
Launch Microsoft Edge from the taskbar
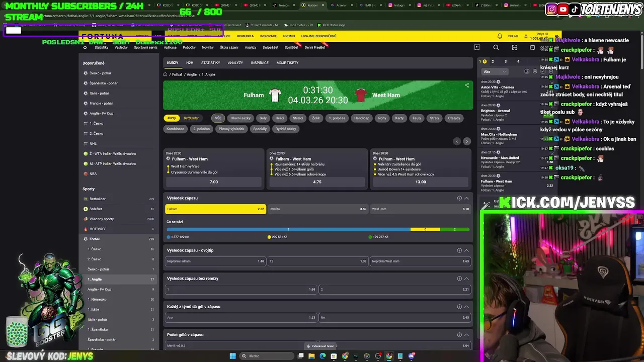tap(323, 356)
